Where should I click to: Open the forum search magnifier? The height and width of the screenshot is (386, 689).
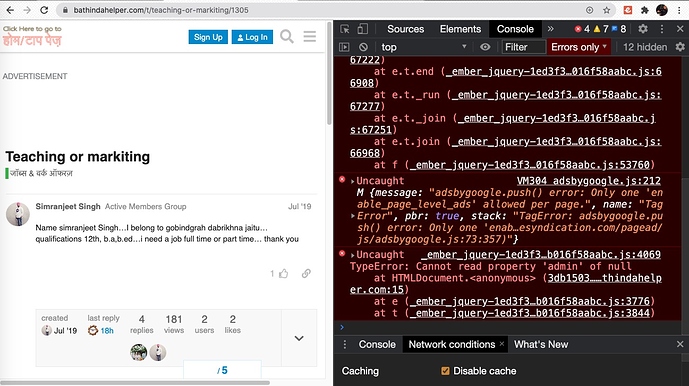tap(287, 36)
